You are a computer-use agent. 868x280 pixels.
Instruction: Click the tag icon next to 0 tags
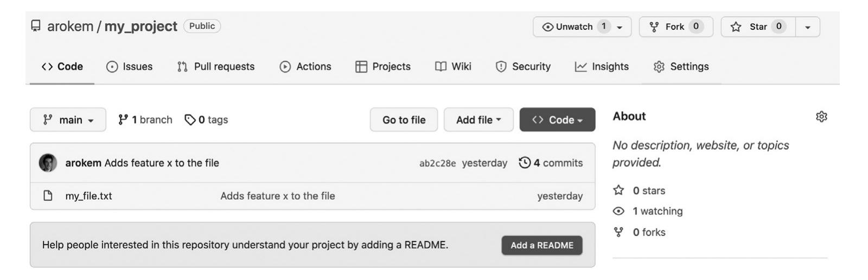click(x=190, y=120)
